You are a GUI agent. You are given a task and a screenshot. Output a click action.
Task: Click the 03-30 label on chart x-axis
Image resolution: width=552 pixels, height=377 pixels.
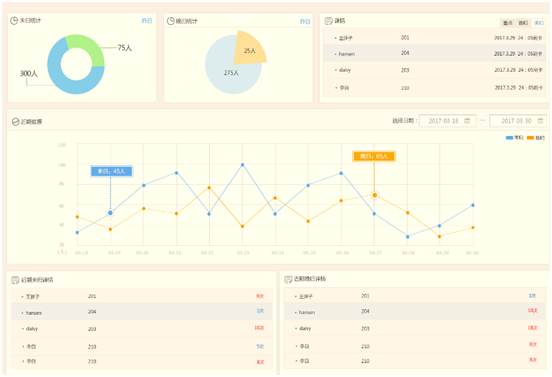tap(472, 253)
